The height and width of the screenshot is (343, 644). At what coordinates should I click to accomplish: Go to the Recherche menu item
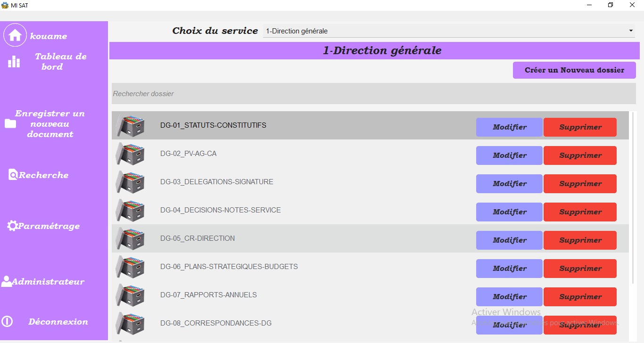43,175
